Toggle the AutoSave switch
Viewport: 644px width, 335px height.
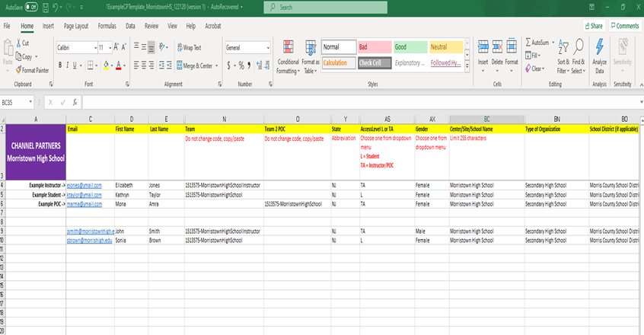click(30, 7)
